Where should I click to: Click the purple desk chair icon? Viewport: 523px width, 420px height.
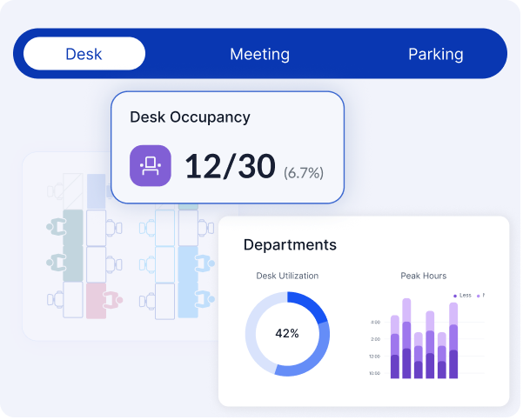click(x=151, y=166)
